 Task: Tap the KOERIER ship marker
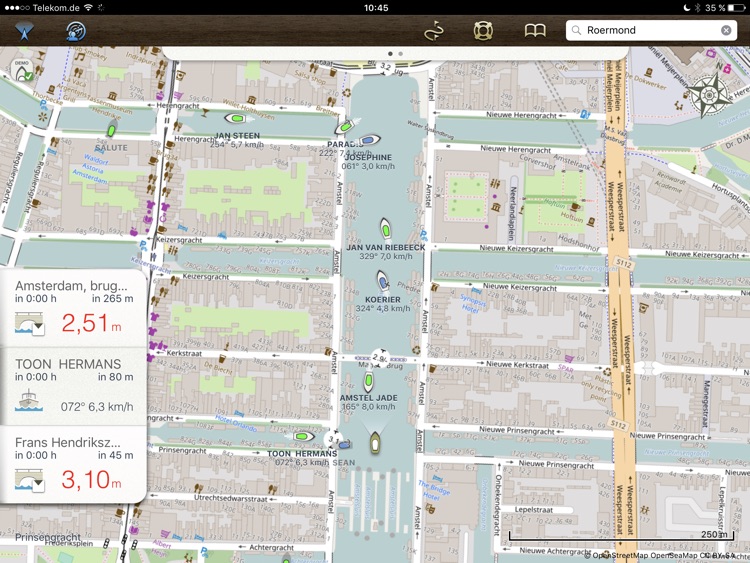coord(383,283)
